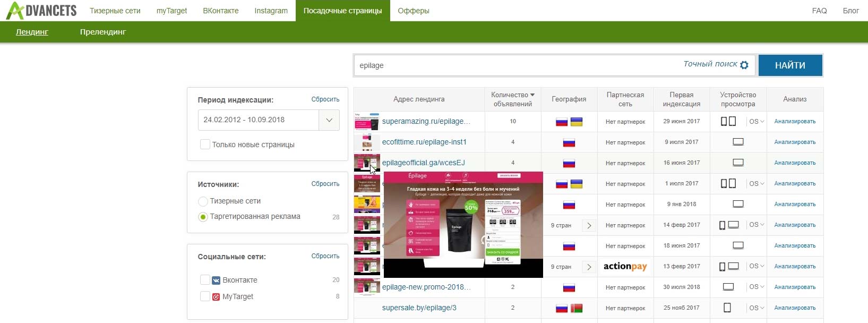Click Russian flag in supersale.by row

click(x=562, y=308)
